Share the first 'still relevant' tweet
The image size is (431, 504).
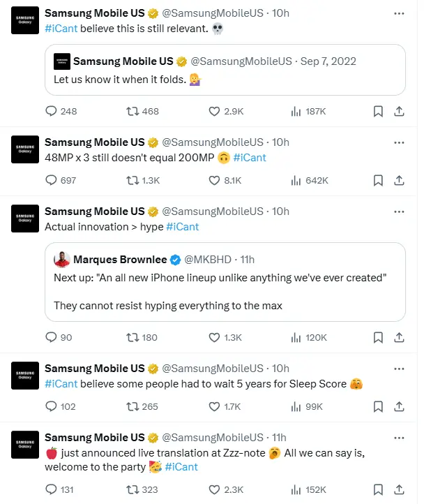[399, 111]
